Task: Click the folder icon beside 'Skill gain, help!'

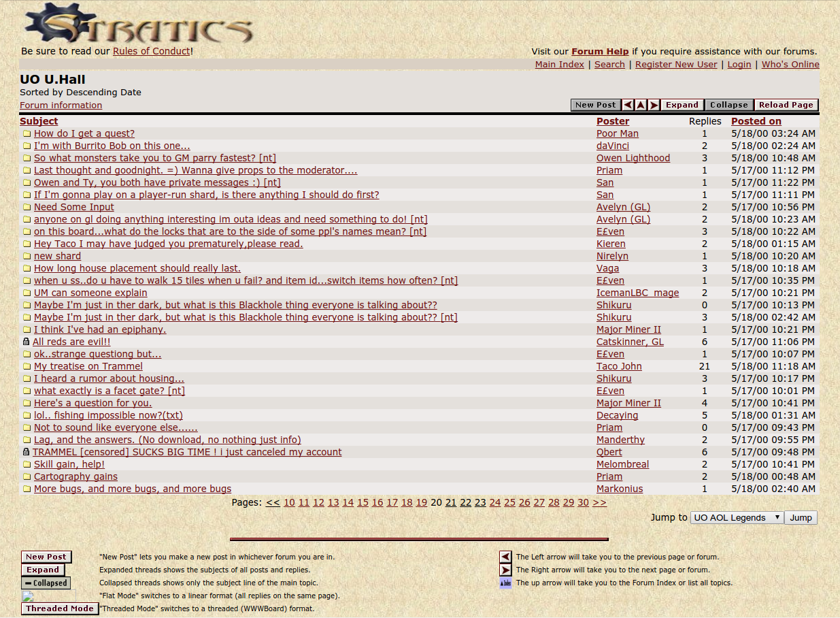Action: (x=27, y=465)
